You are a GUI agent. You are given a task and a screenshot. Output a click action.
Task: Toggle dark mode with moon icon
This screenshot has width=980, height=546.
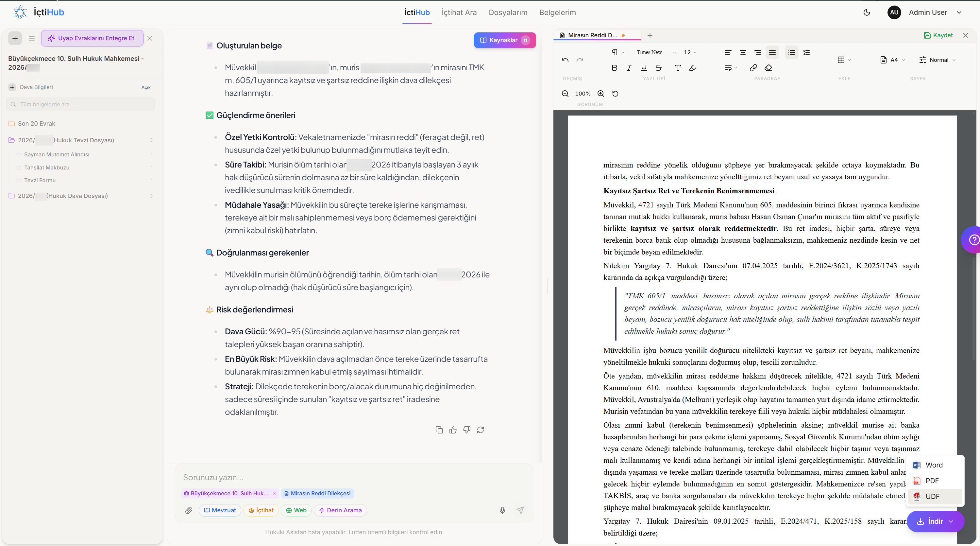click(x=867, y=12)
